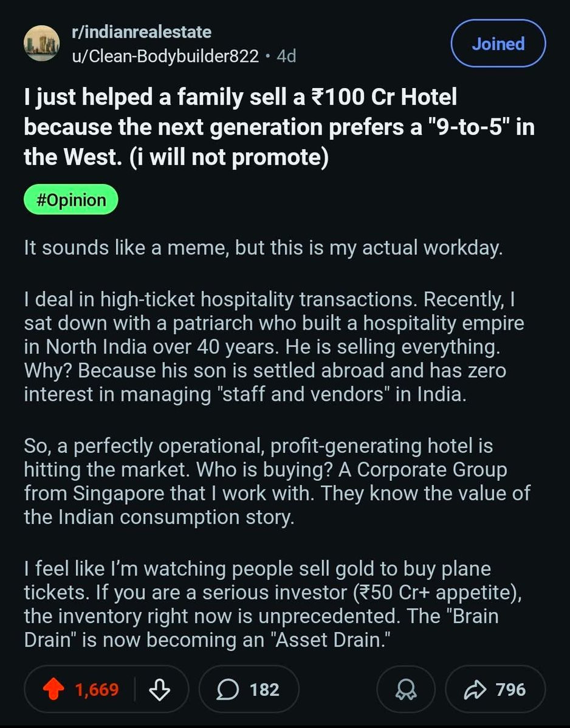The height and width of the screenshot is (728, 570).
Task: Upvote the hotel sale post
Action: 53,690
